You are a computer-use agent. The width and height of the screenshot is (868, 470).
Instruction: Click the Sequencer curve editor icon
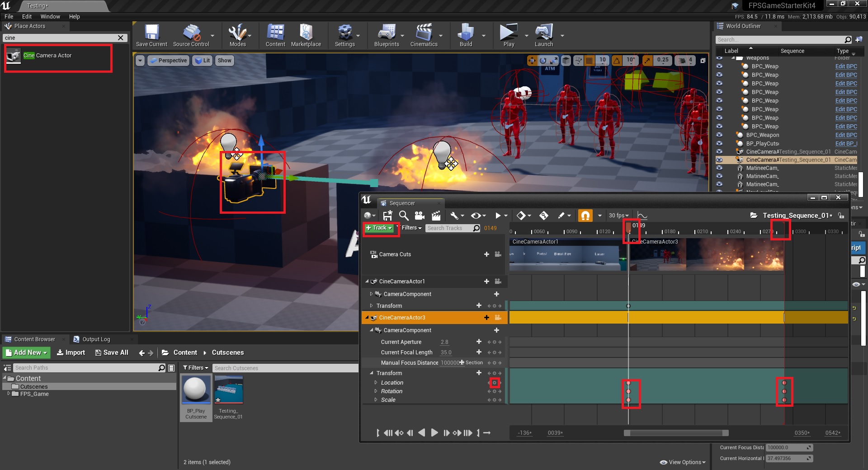642,216
